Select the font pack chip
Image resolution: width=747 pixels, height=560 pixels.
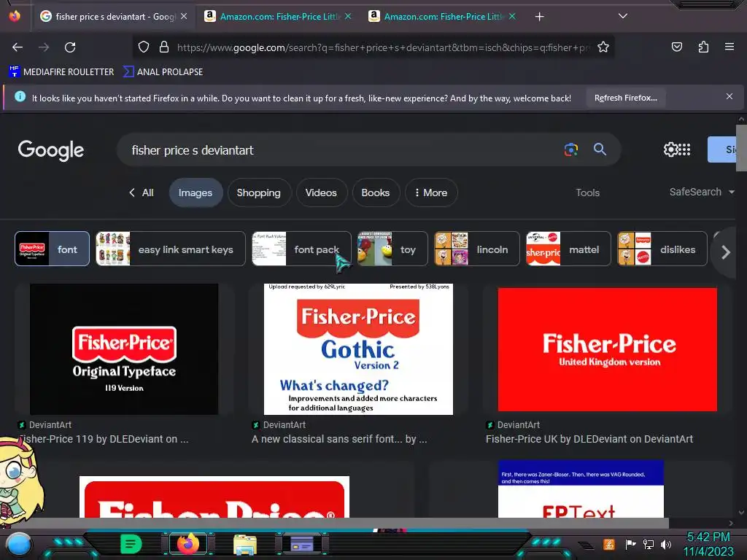coord(301,249)
